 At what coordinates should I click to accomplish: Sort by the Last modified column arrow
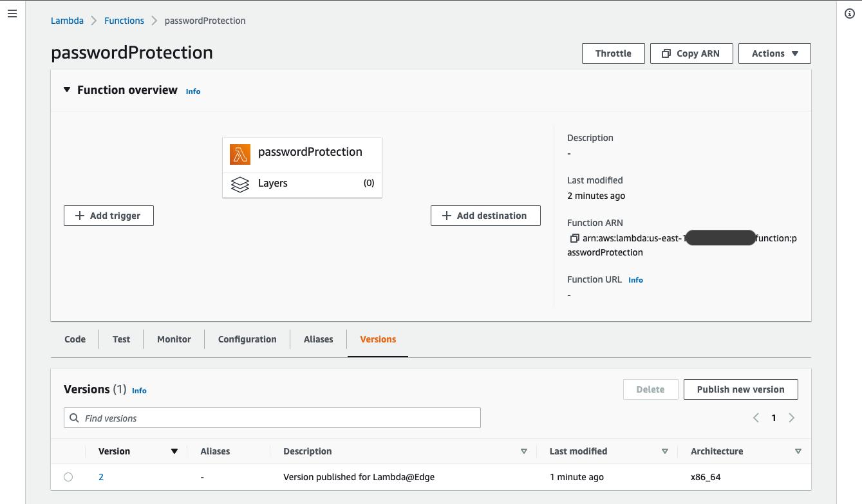click(x=665, y=451)
